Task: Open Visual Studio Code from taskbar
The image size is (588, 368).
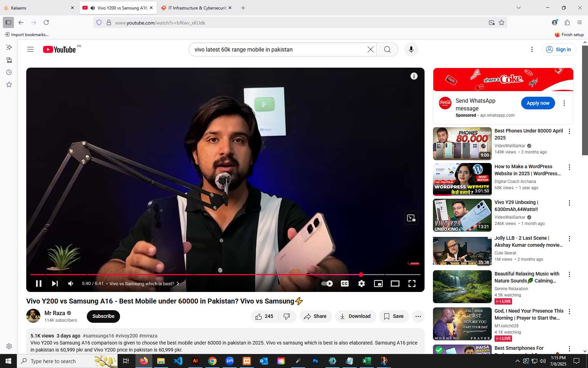Action: pyautogui.click(x=178, y=361)
